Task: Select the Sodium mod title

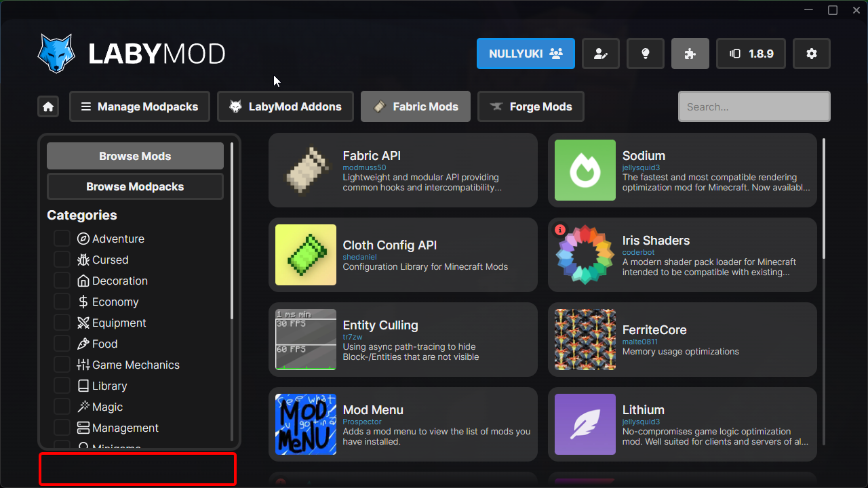Action: (x=644, y=156)
